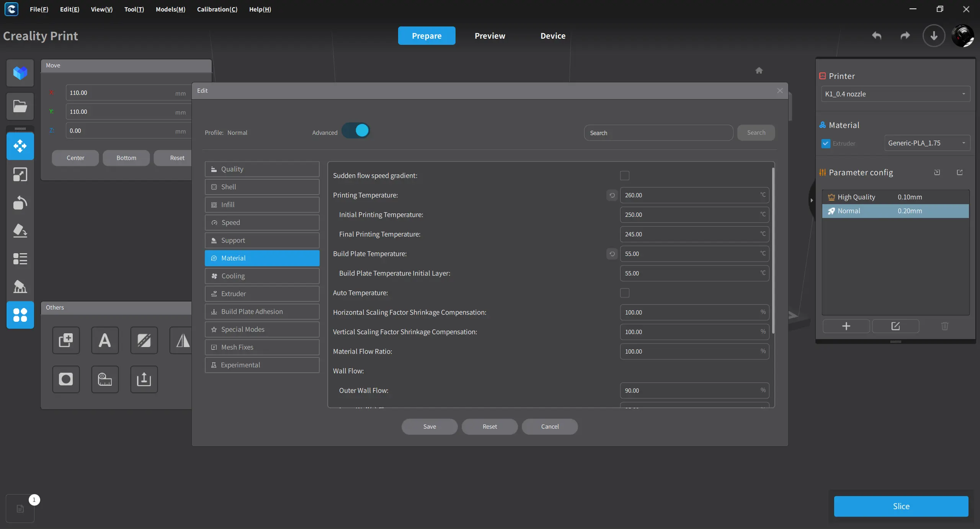
Task: Open the View menu
Action: [101, 9]
